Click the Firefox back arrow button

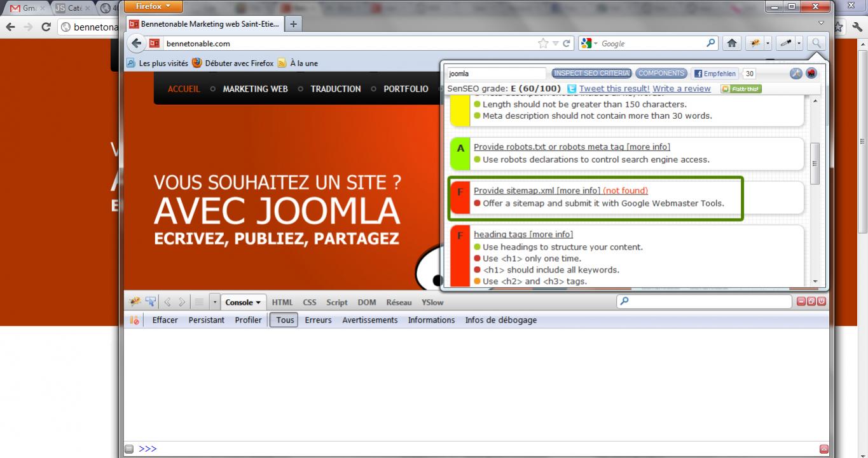pyautogui.click(x=136, y=43)
